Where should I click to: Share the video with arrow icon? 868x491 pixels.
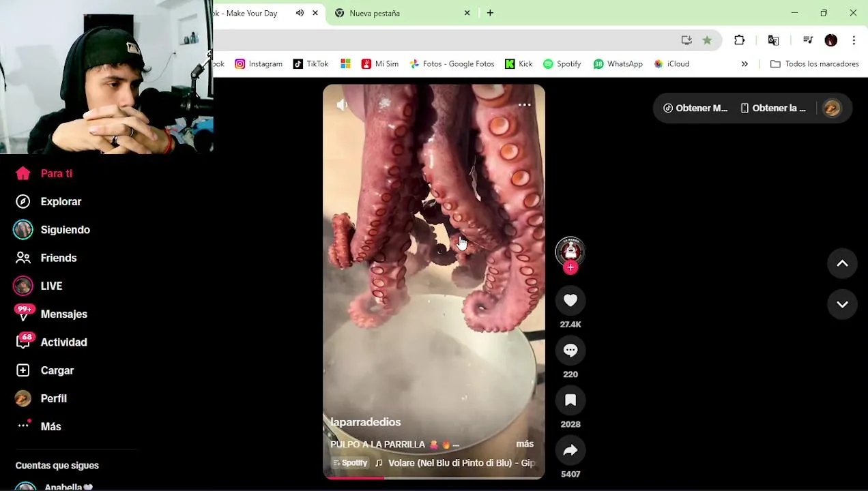tap(570, 450)
